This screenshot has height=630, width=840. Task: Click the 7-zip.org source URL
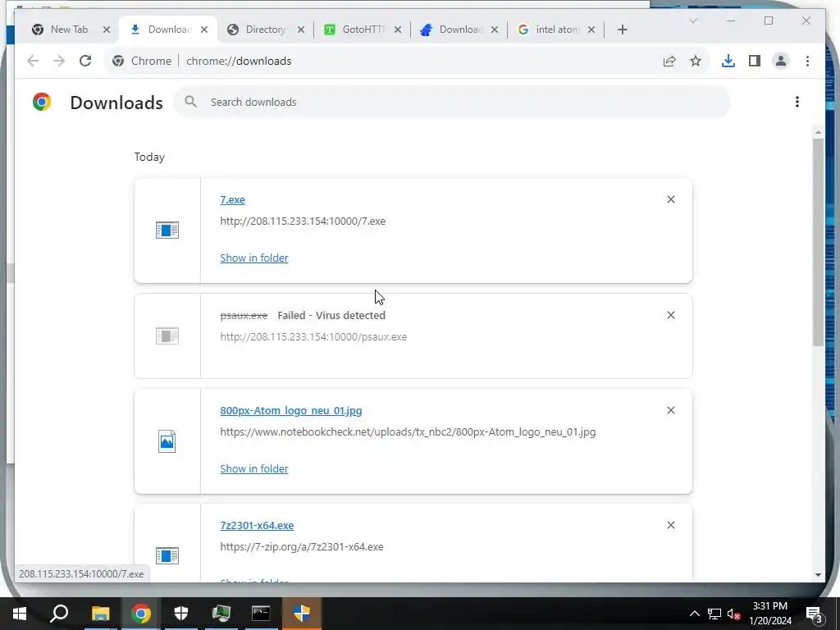click(302, 547)
